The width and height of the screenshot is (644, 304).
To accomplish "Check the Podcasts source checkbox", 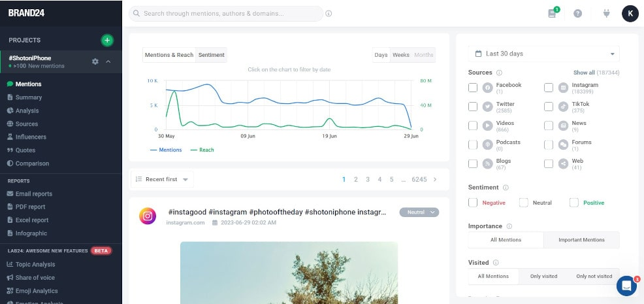I will click(473, 144).
